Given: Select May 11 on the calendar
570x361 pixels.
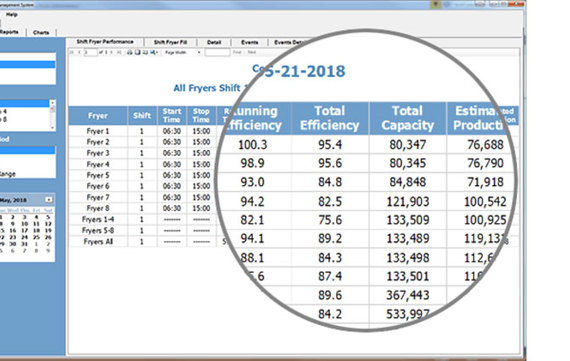Looking at the screenshot, I should pos(36,224).
